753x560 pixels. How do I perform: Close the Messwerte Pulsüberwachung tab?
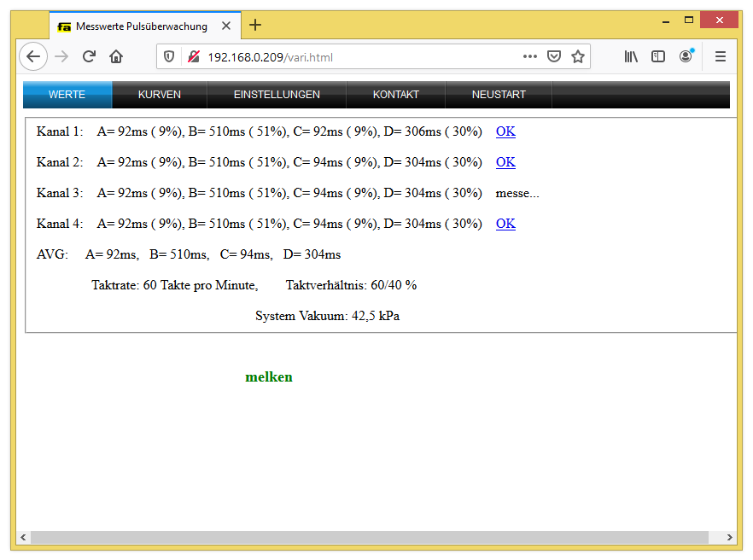tap(226, 26)
